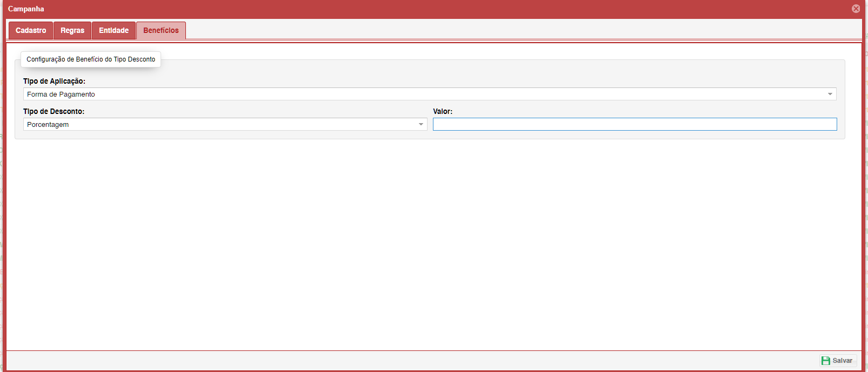Click the Porcentagem selected value

click(48, 125)
